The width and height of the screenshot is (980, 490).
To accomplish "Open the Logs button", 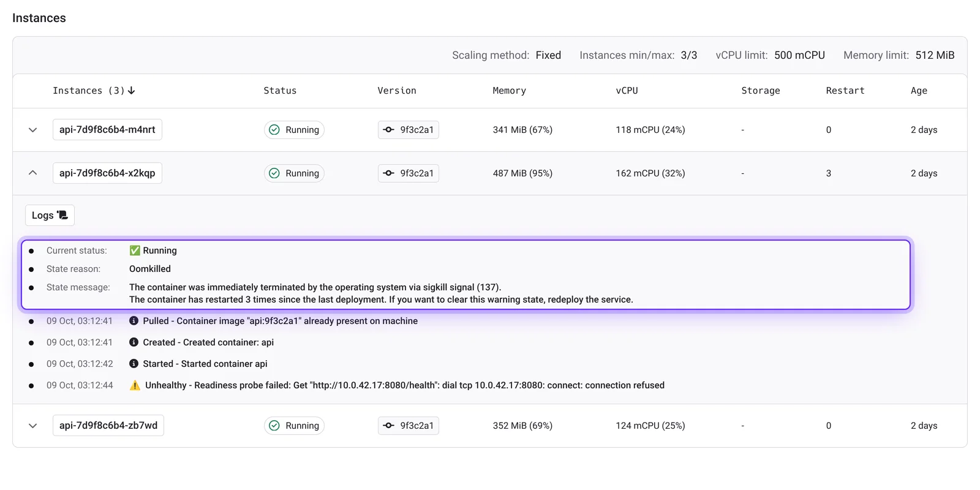I will [50, 215].
